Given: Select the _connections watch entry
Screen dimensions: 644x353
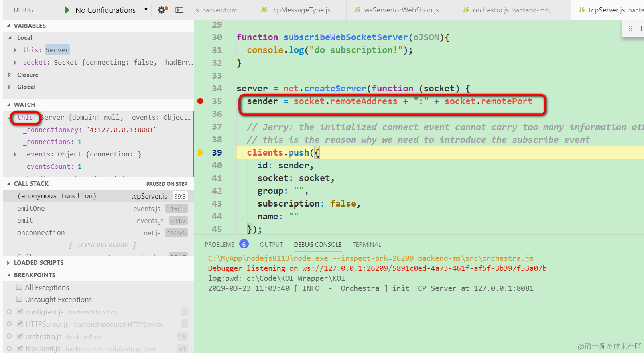Looking at the screenshot, I should pyautogui.click(x=98, y=142).
